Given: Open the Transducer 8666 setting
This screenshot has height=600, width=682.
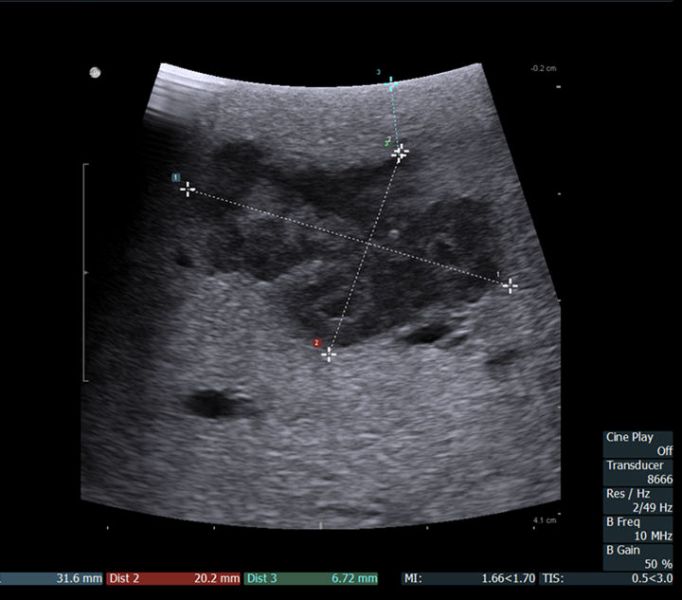Looking at the screenshot, I should click(x=639, y=472).
